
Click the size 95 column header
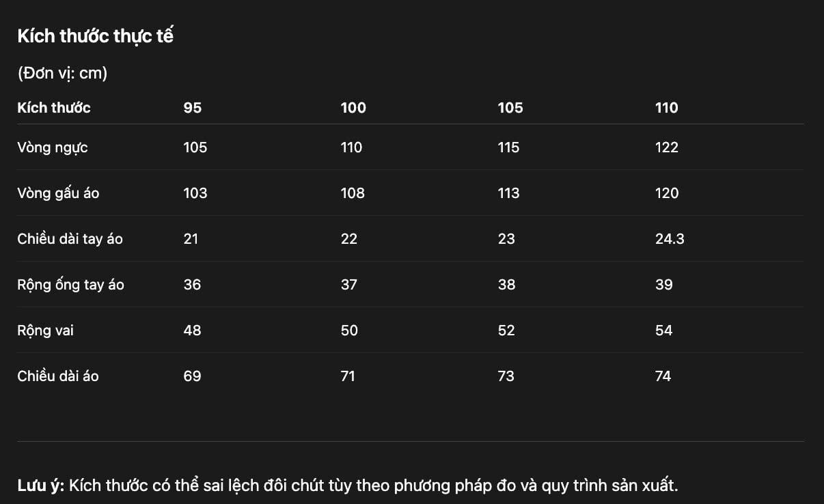point(193,107)
